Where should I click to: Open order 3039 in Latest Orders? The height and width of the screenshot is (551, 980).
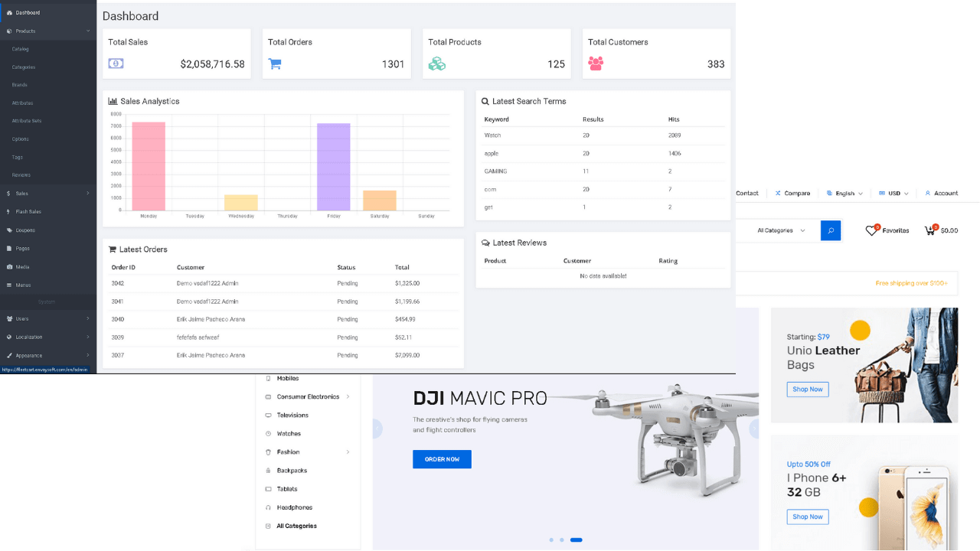tap(283, 337)
